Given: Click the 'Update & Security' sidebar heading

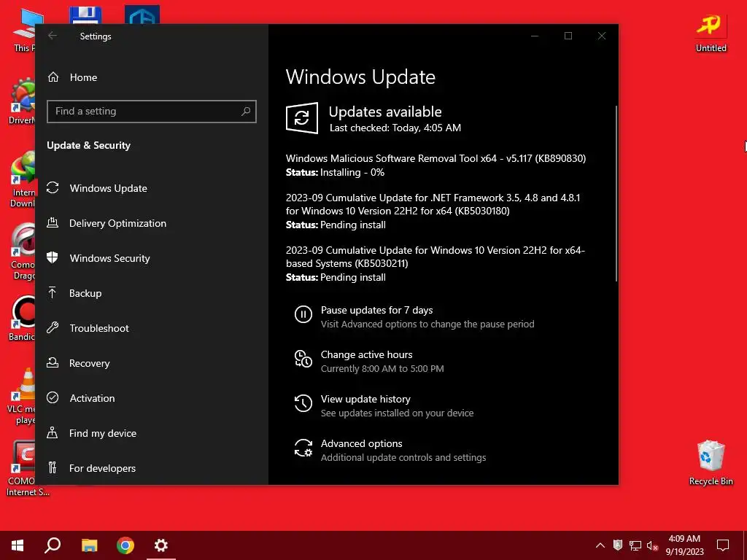Looking at the screenshot, I should click(88, 145).
